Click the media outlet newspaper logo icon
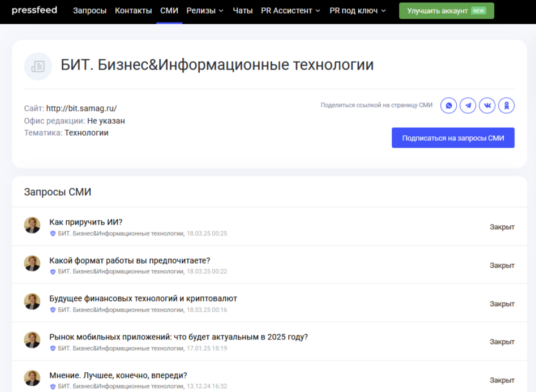The height and width of the screenshot is (392, 536). [38, 66]
